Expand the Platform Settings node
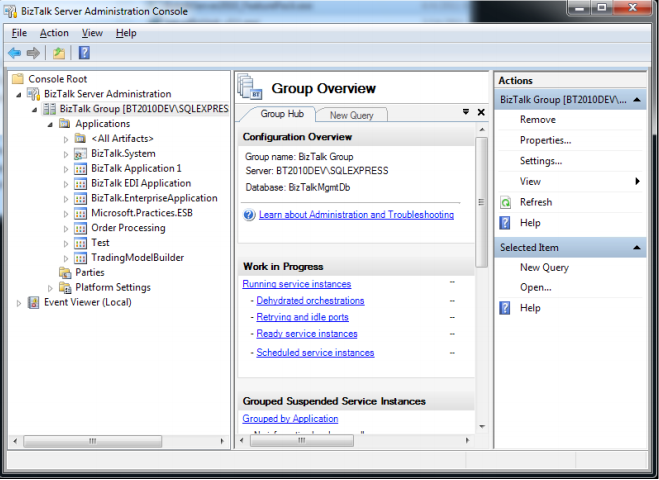This screenshot has width=659, height=480. point(50,288)
